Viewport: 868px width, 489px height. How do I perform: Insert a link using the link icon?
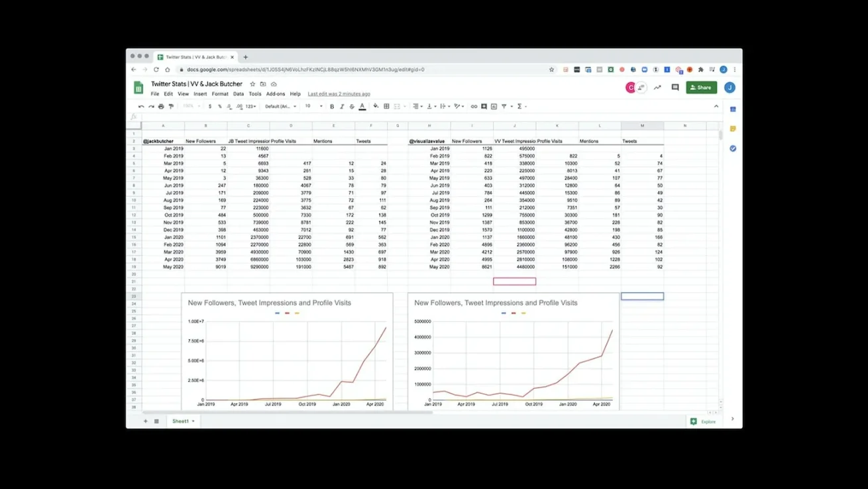[x=474, y=106]
